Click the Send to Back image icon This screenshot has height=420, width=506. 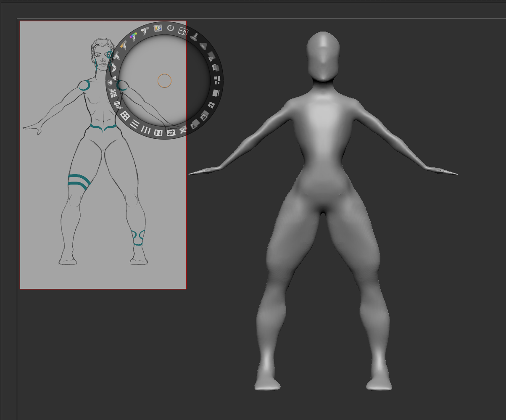194,124
